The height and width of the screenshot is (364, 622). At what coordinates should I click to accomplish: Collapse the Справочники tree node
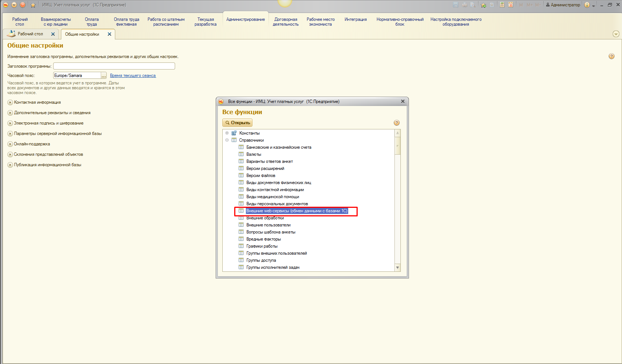tap(227, 140)
